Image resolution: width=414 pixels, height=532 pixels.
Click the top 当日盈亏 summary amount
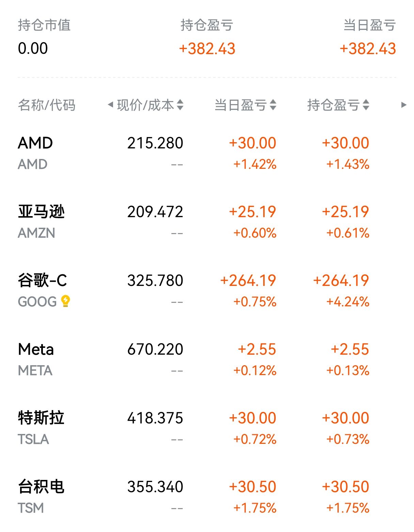(368, 49)
